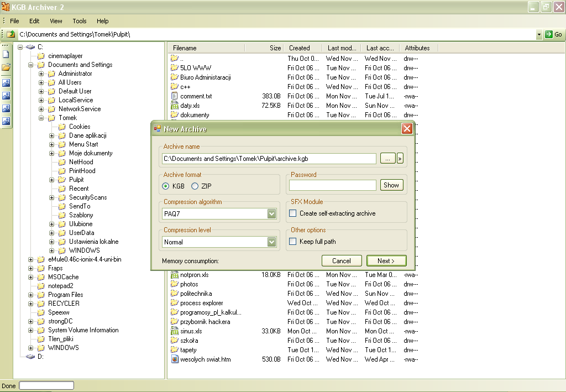
Task: Select the 'szkoła' entry in the file list
Action: pyautogui.click(x=189, y=341)
